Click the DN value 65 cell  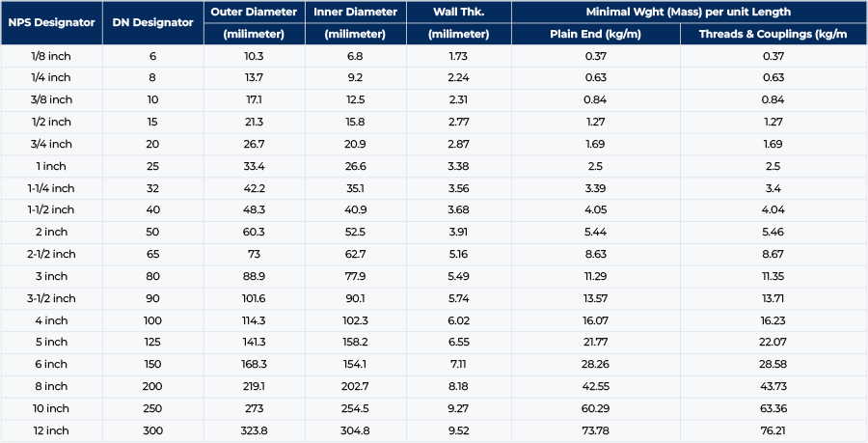[152, 254]
